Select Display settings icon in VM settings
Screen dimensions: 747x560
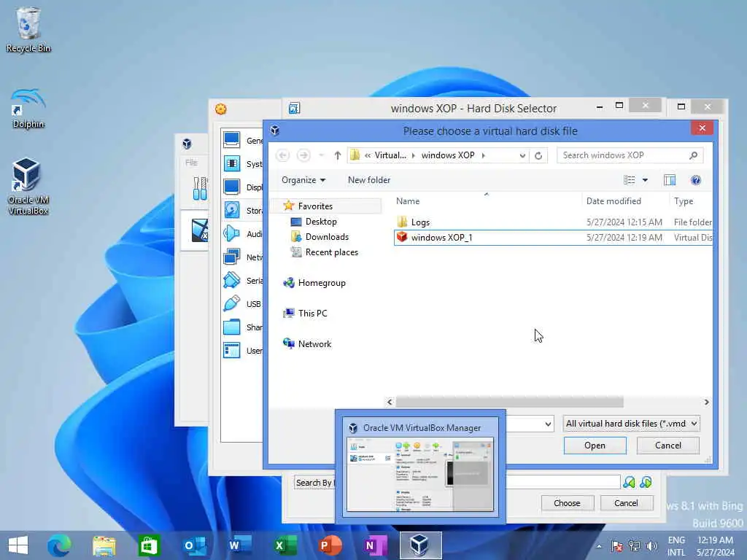(x=232, y=187)
